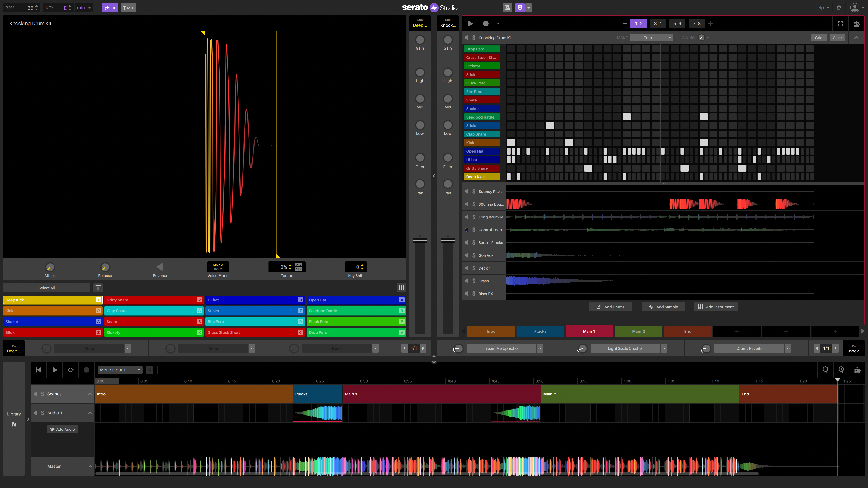Mute the Control Loop track
The width and height of the screenshot is (868, 488).
pos(467,230)
